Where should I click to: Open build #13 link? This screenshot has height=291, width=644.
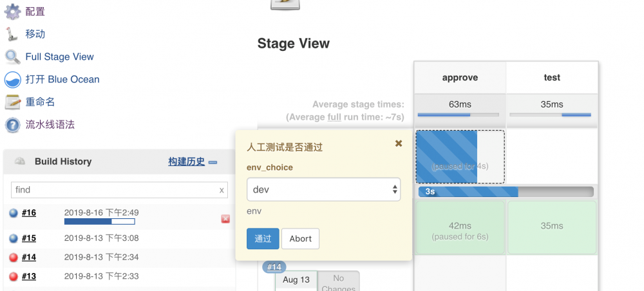tap(29, 276)
